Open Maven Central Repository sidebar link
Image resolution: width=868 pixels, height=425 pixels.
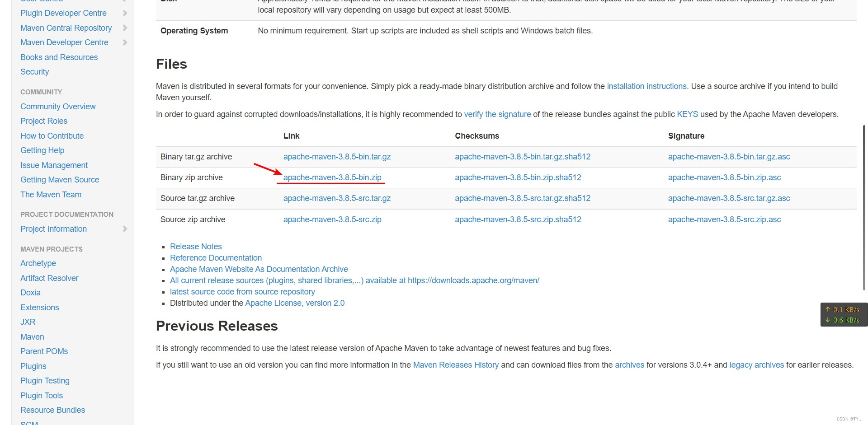click(66, 28)
